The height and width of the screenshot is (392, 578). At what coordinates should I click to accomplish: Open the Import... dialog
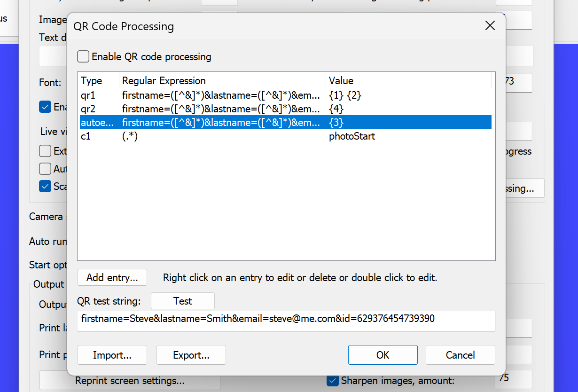(x=112, y=355)
